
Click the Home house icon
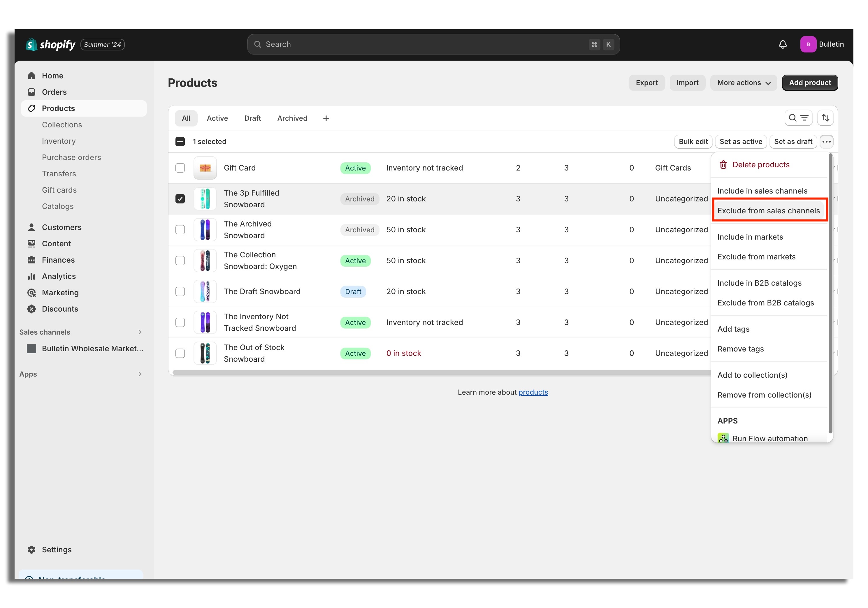point(31,75)
